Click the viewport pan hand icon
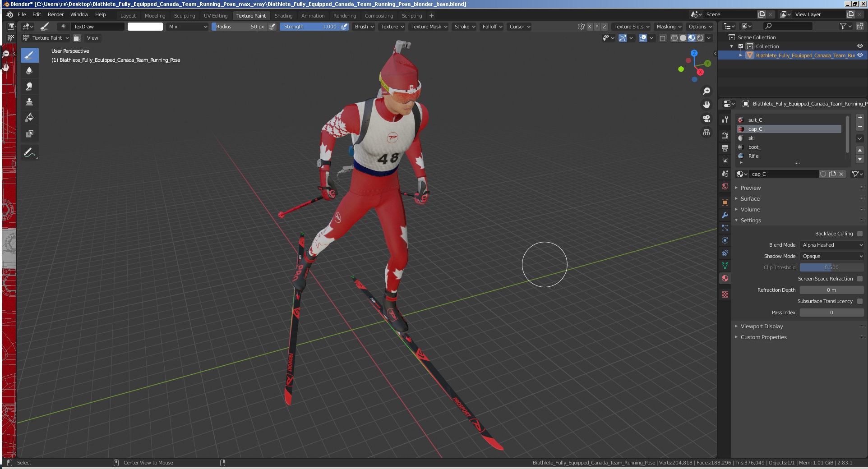 coord(706,105)
